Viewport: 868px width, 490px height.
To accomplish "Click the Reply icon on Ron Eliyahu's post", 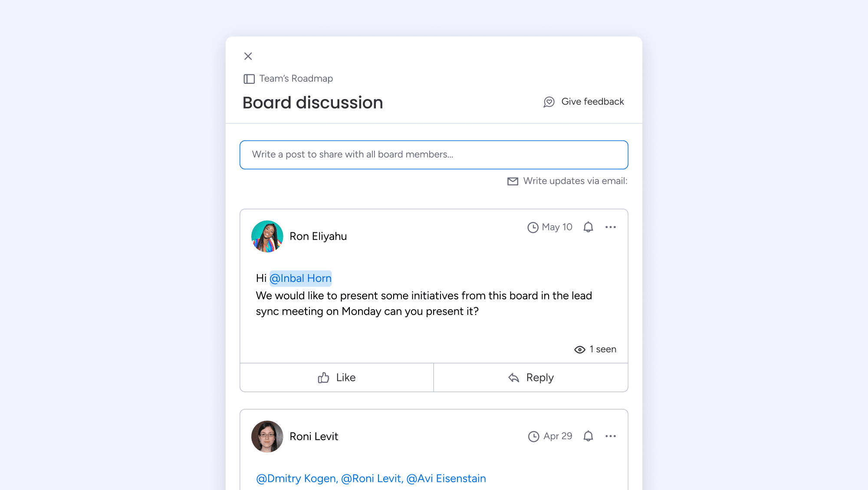I will pos(513,377).
